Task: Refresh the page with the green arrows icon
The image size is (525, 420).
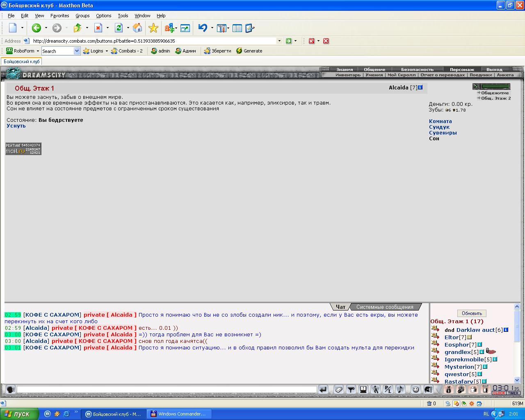Action: 119,28
